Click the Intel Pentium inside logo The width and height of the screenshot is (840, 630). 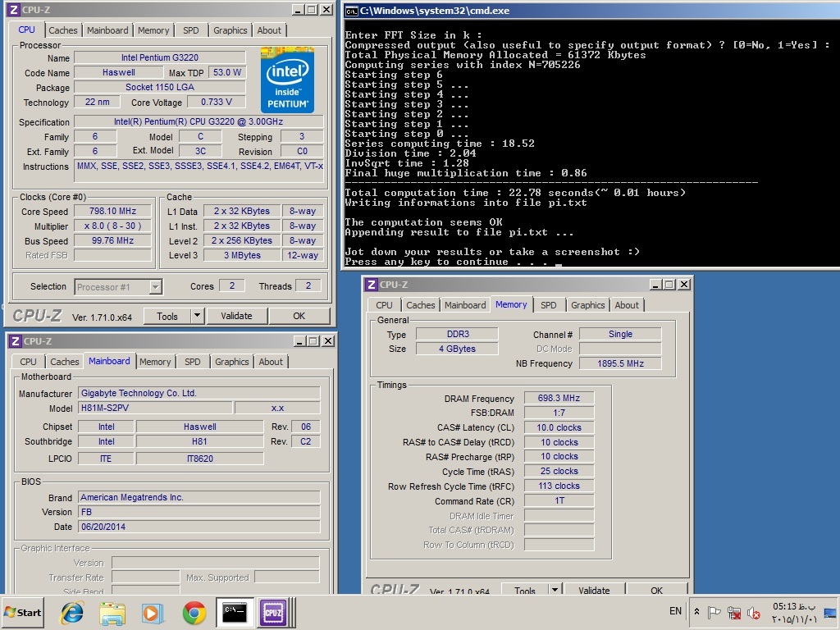[x=288, y=80]
